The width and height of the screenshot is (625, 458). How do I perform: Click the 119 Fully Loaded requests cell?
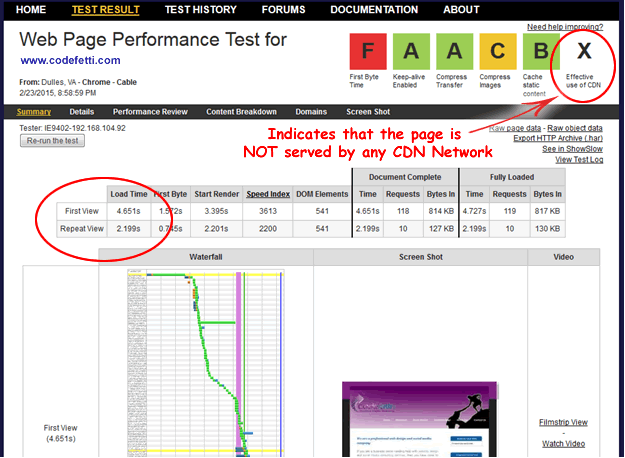(510, 211)
